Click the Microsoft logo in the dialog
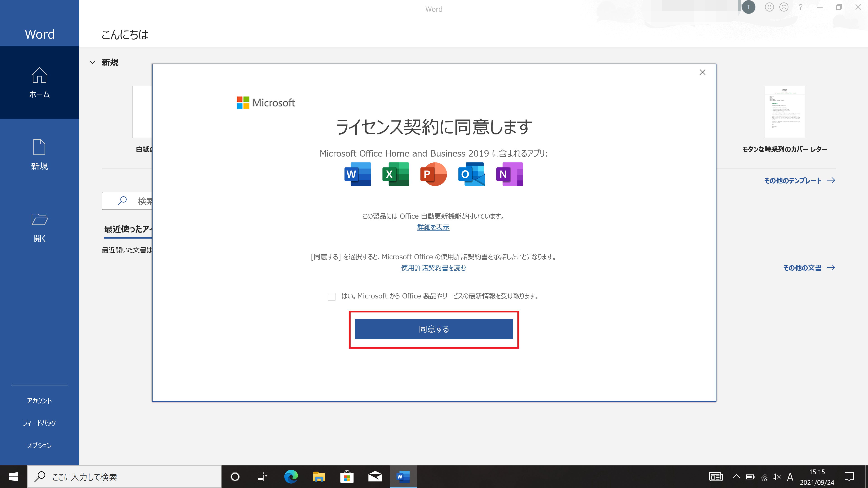 tap(266, 103)
